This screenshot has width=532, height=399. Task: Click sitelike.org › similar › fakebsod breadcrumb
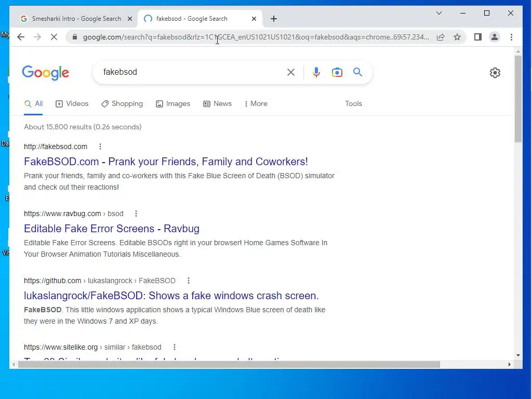tap(92, 347)
